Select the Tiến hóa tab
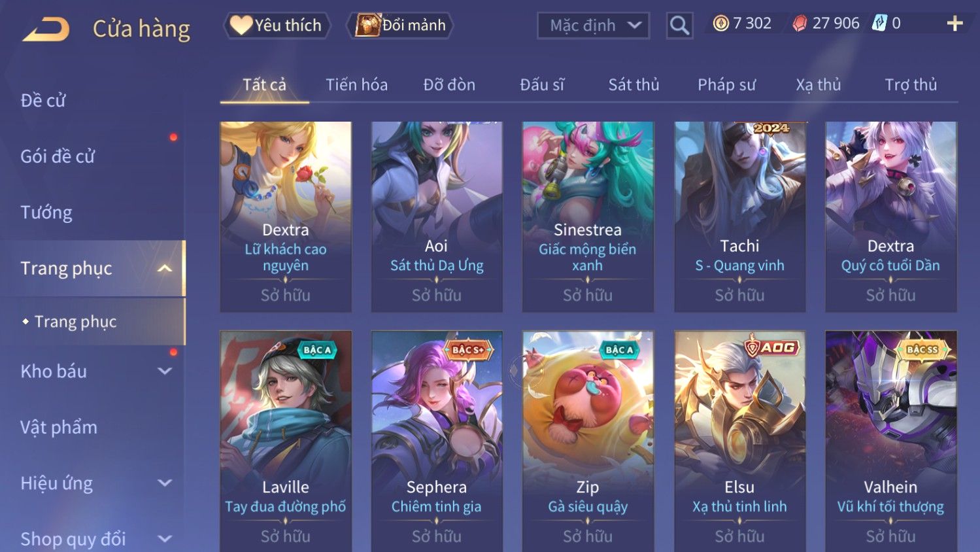 (x=356, y=84)
